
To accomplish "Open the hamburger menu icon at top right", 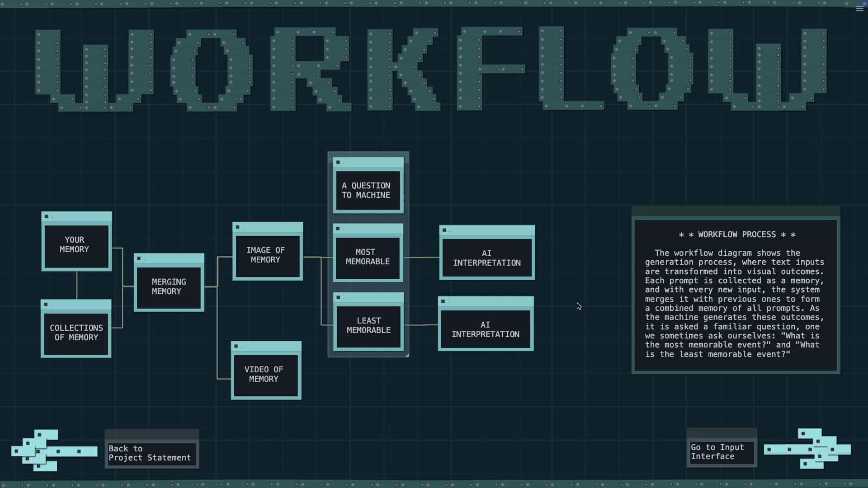I will coord(859,9).
